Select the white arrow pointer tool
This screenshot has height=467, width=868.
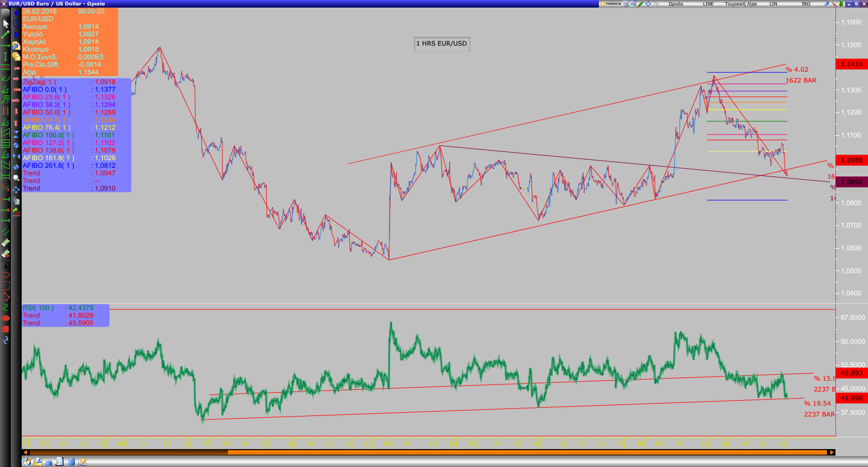(x=5, y=24)
